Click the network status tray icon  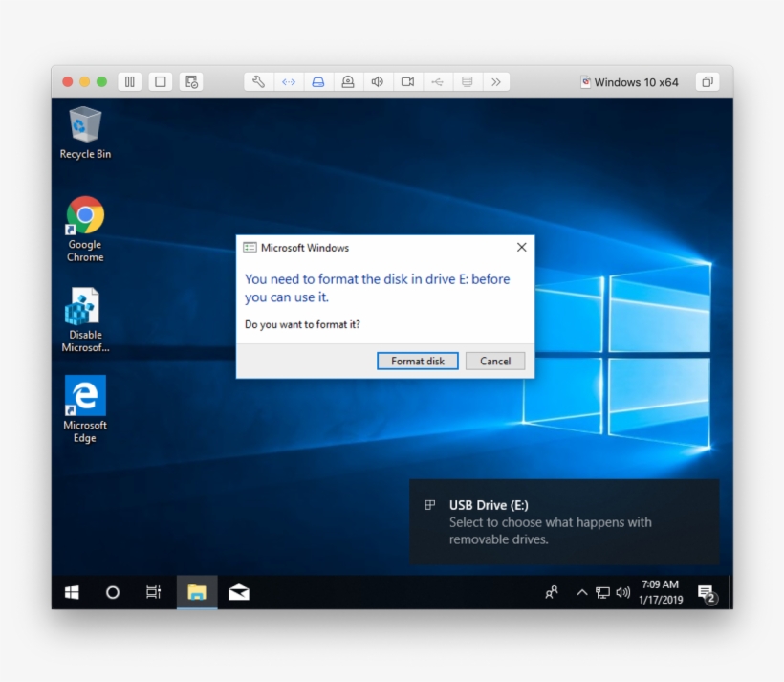[602, 592]
